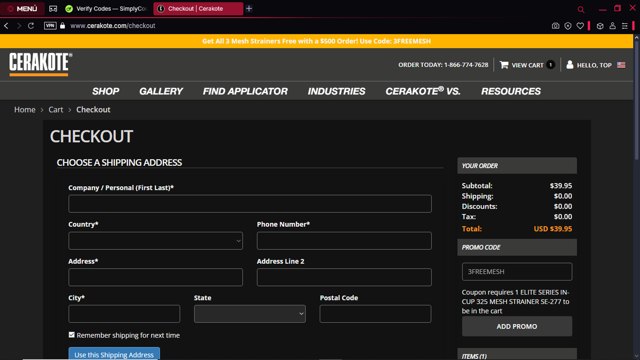Focus Address Line 2 field
Viewport: 640px width, 360px height.
(x=344, y=277)
